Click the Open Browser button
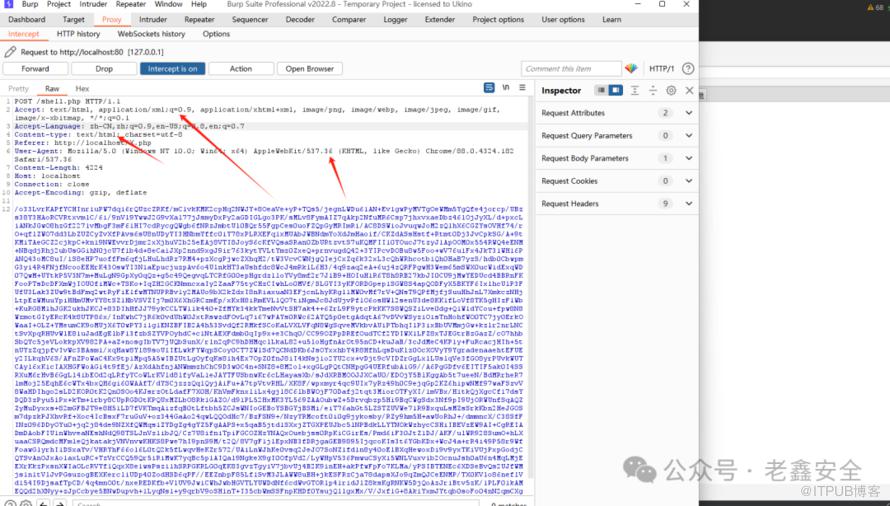The width and height of the screenshot is (890, 506). (309, 69)
